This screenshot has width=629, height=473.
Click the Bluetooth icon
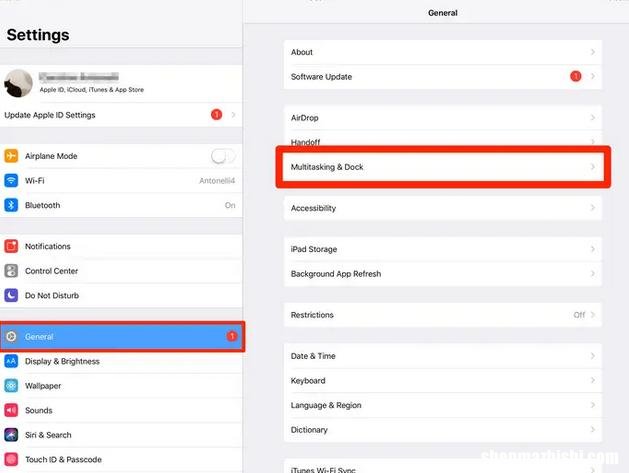click(11, 205)
